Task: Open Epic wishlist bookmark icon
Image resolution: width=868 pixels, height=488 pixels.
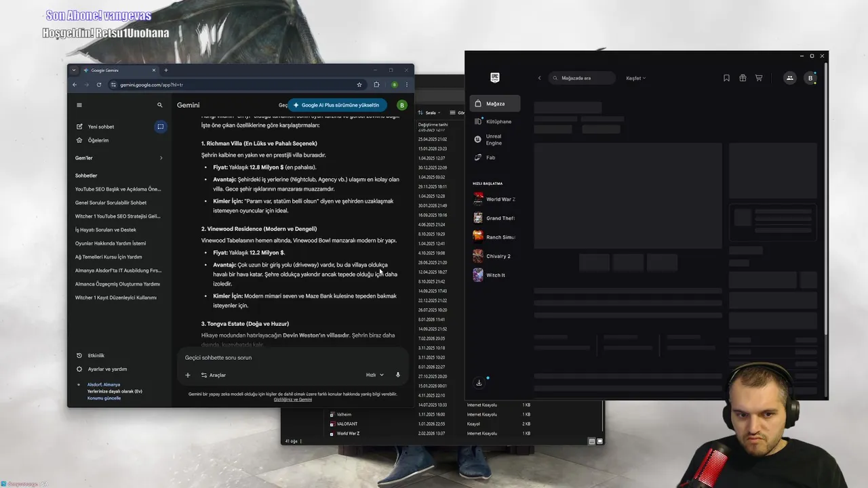Action: point(726,78)
